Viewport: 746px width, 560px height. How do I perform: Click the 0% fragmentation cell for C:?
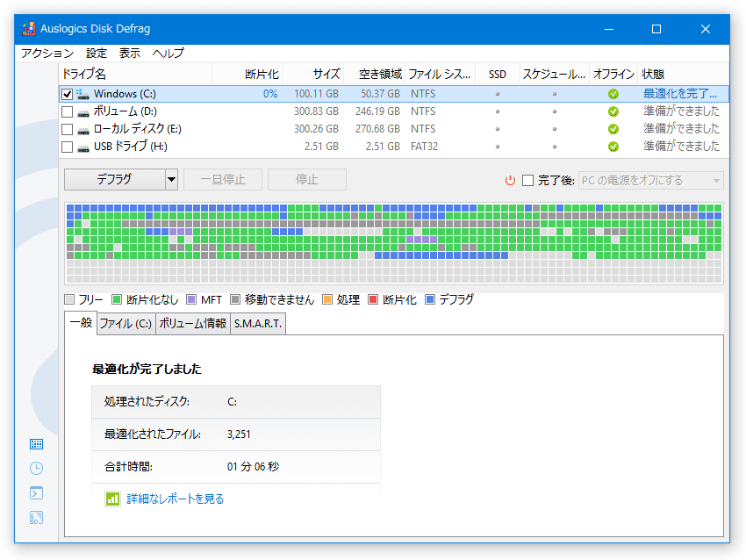click(270, 94)
